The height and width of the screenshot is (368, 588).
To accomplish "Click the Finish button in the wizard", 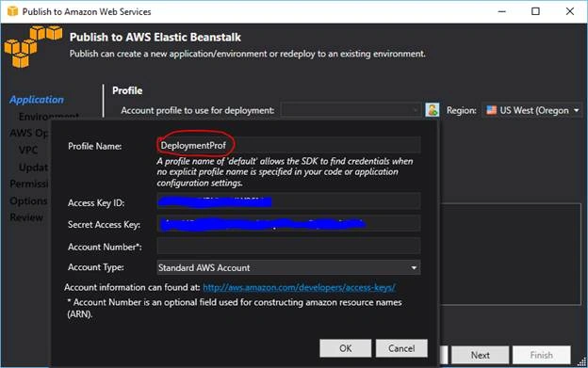I will 541,355.
